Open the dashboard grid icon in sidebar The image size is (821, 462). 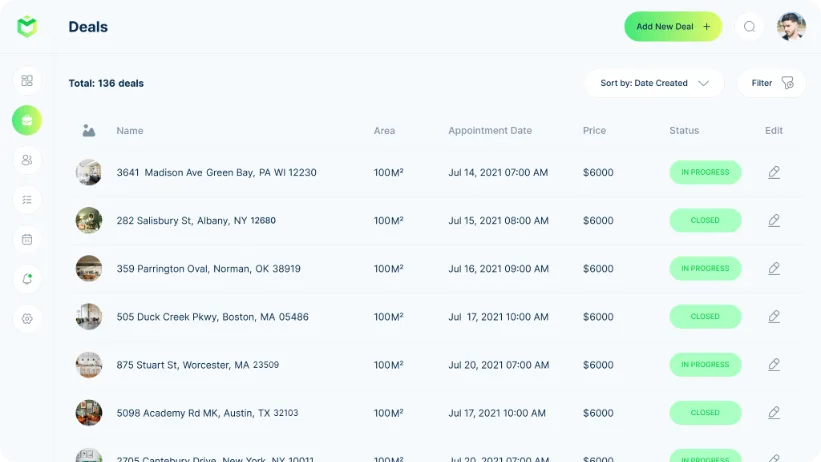coord(27,81)
